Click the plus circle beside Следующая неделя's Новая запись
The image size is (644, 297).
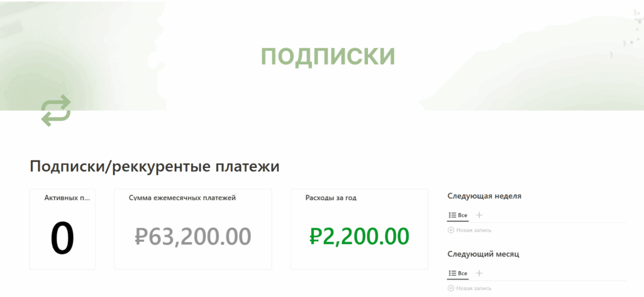451,230
